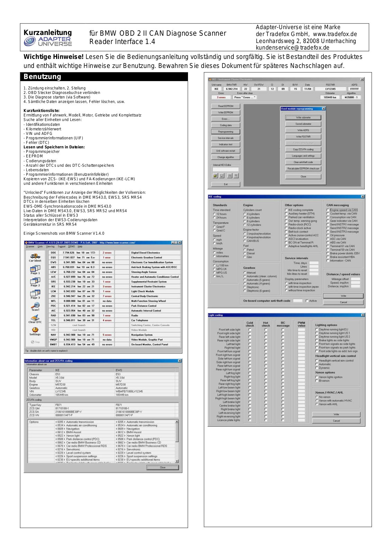Check Engine speed via CAN

[342, 210]
